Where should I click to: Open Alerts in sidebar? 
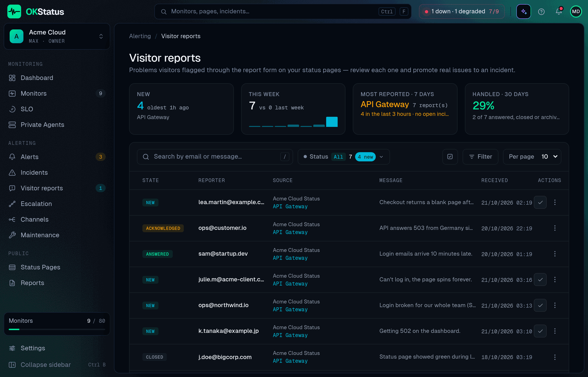[57, 157]
